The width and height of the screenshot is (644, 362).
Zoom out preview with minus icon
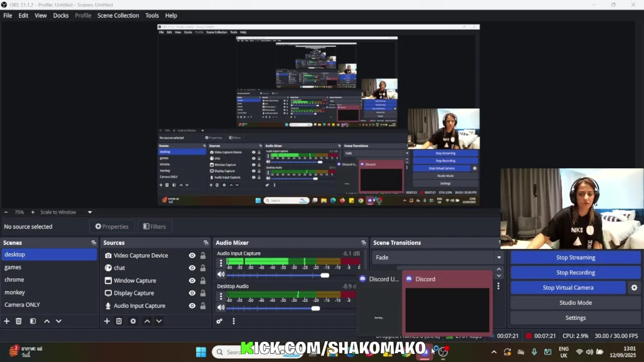6,212
